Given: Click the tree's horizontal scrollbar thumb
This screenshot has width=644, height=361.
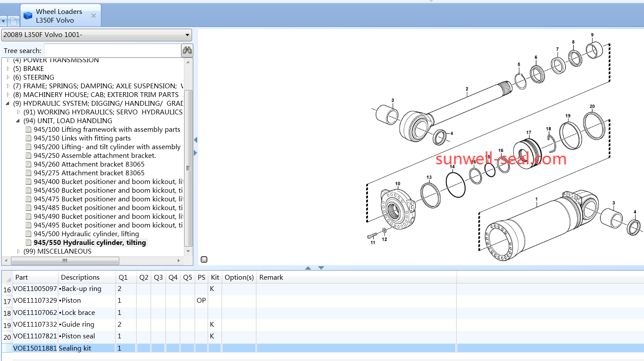Looking at the screenshot, I should pyautogui.click(x=65, y=261).
